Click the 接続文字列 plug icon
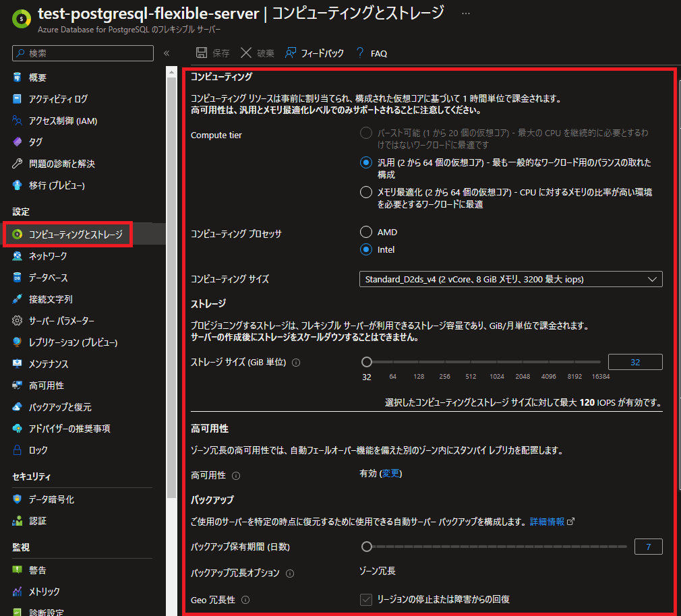The image size is (681, 616). coord(17,299)
